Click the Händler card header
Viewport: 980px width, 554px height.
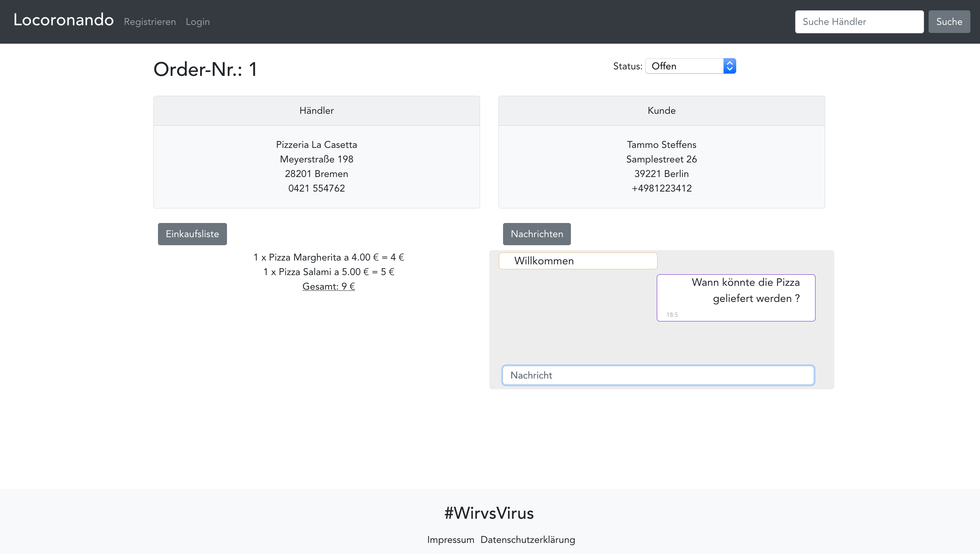(316, 111)
